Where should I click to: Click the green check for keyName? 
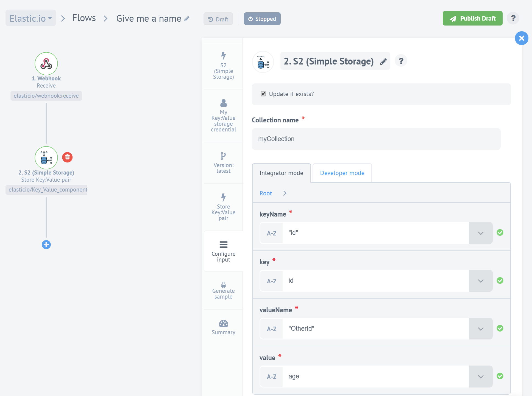tap(500, 232)
